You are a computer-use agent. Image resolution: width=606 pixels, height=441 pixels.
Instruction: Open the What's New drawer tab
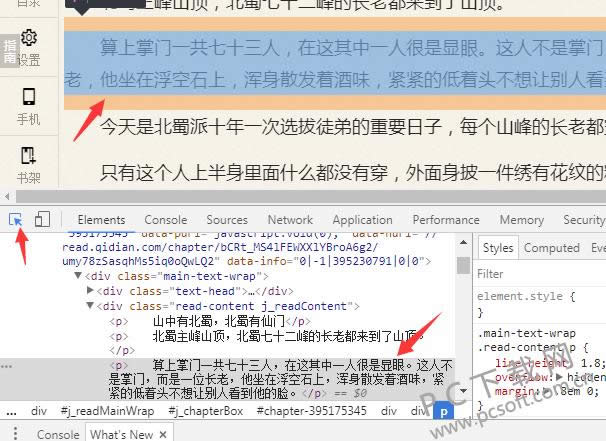click(121, 434)
